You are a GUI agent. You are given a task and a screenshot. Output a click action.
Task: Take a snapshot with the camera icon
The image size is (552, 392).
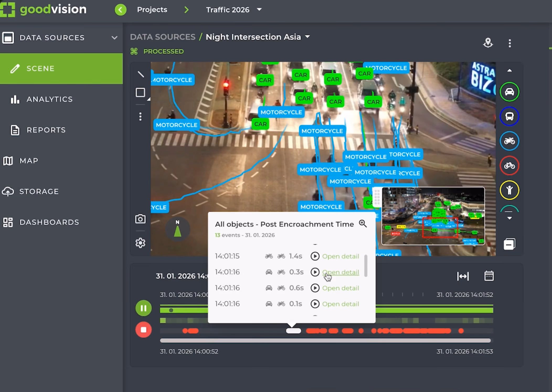pyautogui.click(x=140, y=219)
